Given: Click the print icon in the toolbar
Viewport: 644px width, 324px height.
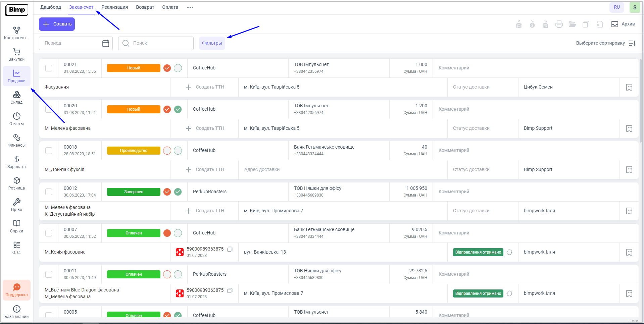Looking at the screenshot, I should point(559,24).
